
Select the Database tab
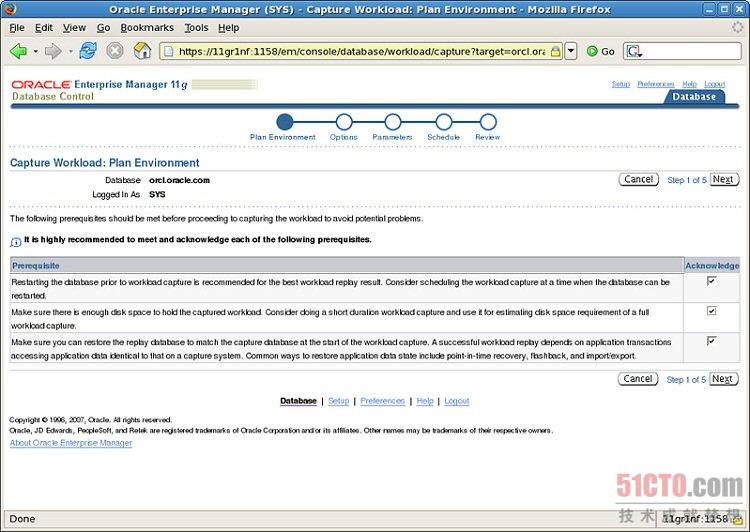click(693, 97)
